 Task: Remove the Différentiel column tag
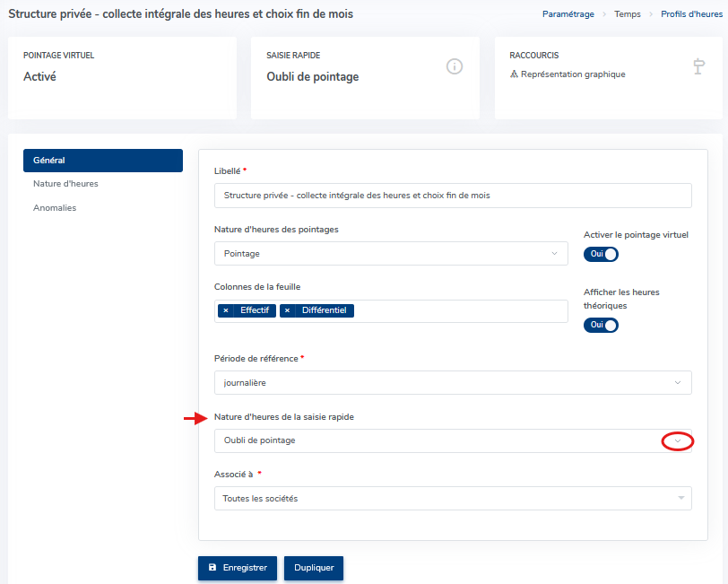(x=288, y=310)
